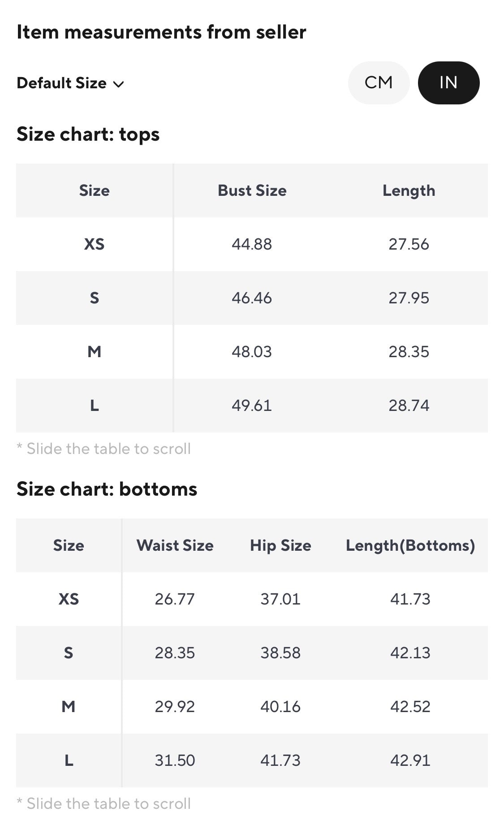The width and height of the screenshot is (504, 825).
Task: Click the Length(Bottoms) column header
Action: coord(410,545)
